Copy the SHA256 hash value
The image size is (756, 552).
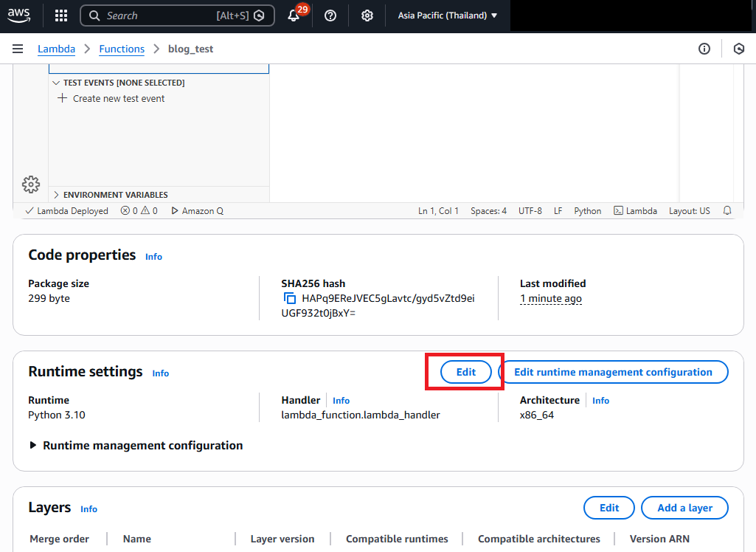point(290,299)
